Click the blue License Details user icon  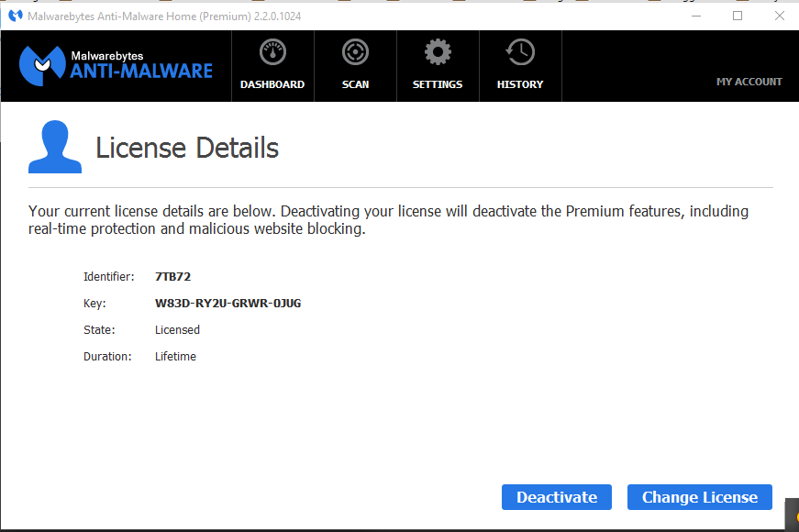[x=54, y=147]
